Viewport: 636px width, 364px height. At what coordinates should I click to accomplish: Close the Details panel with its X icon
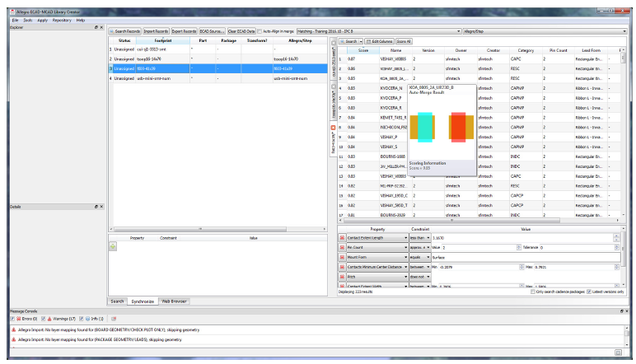[101, 206]
